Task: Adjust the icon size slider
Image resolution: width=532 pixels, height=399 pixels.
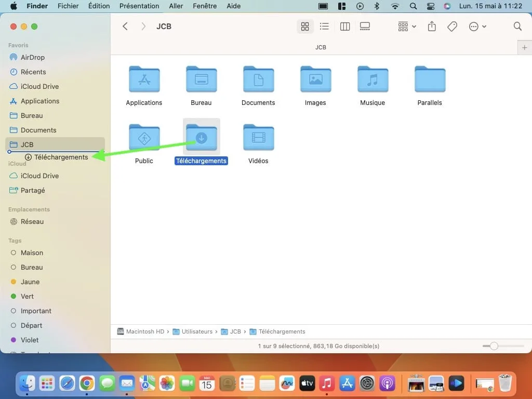Action: click(494, 346)
